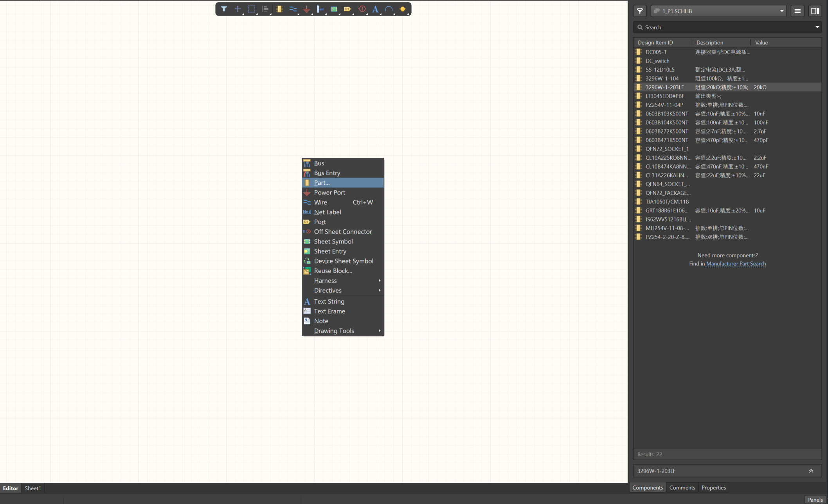The image size is (828, 504).
Task: Click the Panels button
Action: pos(815,500)
